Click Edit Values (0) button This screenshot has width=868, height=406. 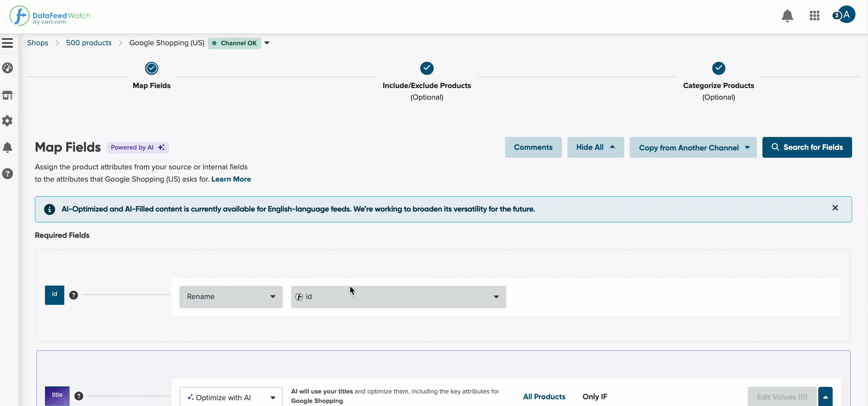782,397
